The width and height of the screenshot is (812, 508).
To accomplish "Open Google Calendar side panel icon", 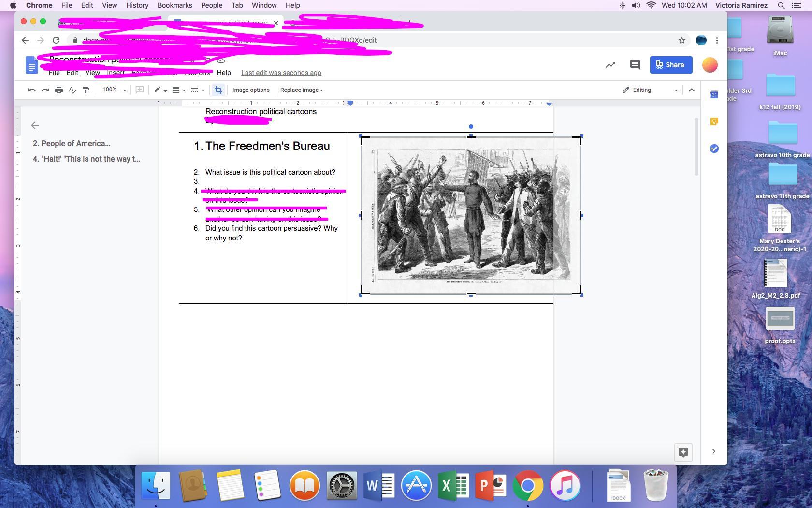I will coord(714,95).
